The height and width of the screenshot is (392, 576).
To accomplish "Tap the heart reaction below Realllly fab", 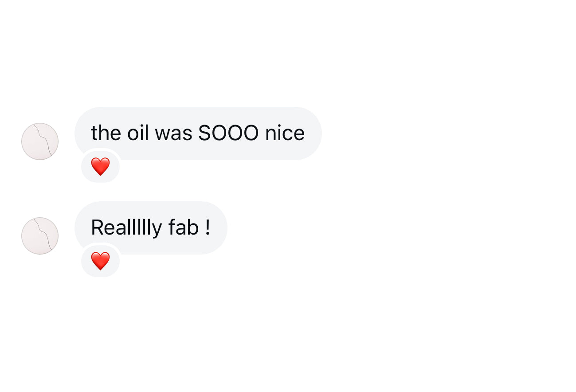I will (100, 261).
